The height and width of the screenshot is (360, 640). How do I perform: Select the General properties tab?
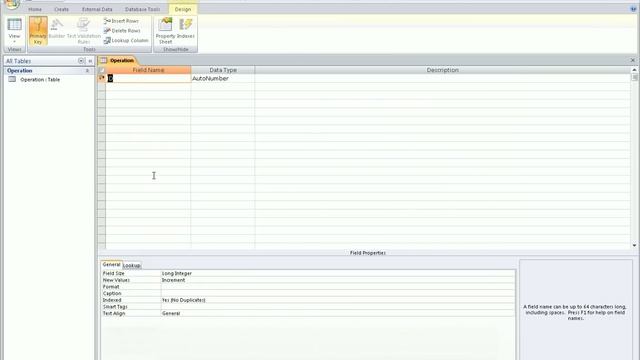pos(111,264)
